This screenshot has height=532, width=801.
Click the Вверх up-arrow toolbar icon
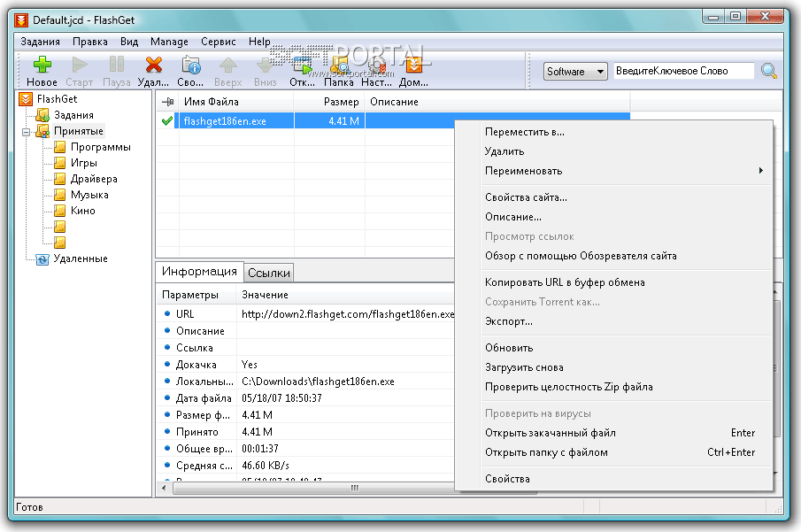click(x=227, y=65)
